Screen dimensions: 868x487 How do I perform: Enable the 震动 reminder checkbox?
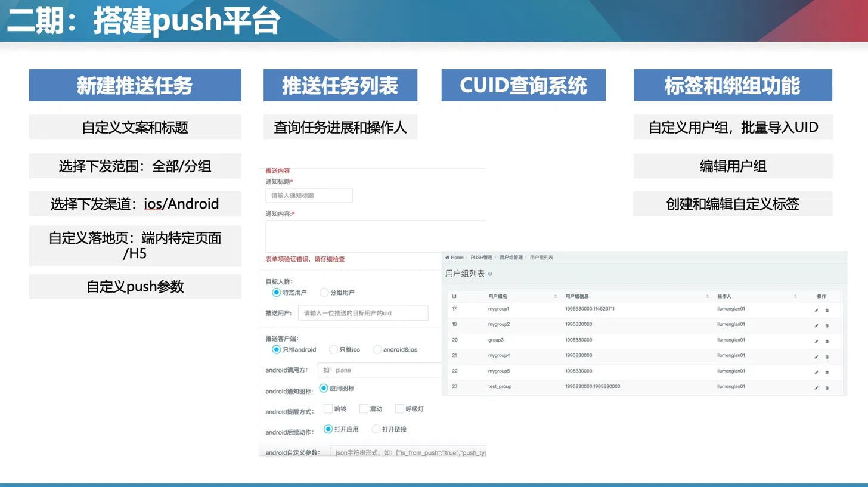point(364,408)
